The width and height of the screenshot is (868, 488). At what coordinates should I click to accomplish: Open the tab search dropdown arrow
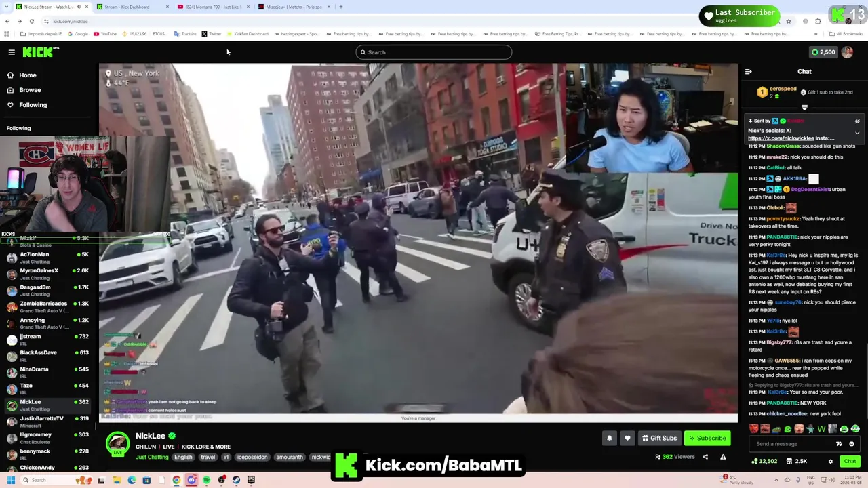click(x=6, y=7)
